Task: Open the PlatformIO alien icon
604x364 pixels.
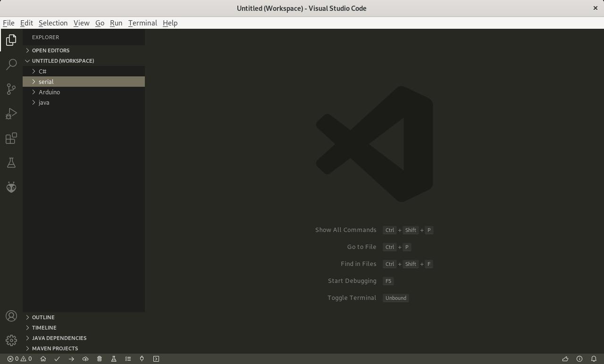Action: (11, 187)
